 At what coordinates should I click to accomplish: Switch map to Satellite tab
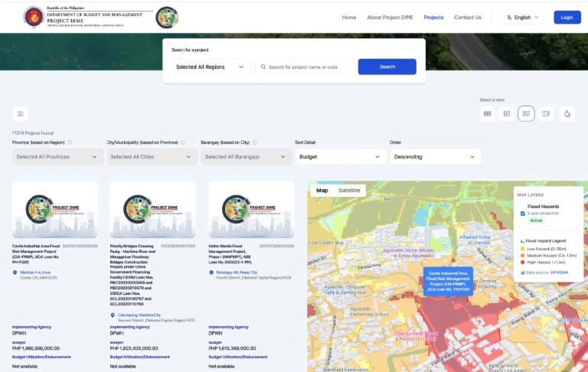click(349, 191)
